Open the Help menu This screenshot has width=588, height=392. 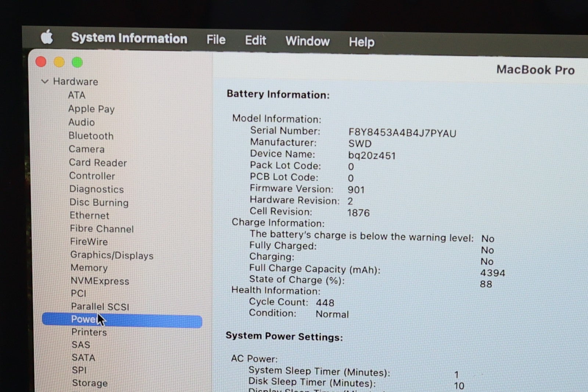(x=361, y=42)
